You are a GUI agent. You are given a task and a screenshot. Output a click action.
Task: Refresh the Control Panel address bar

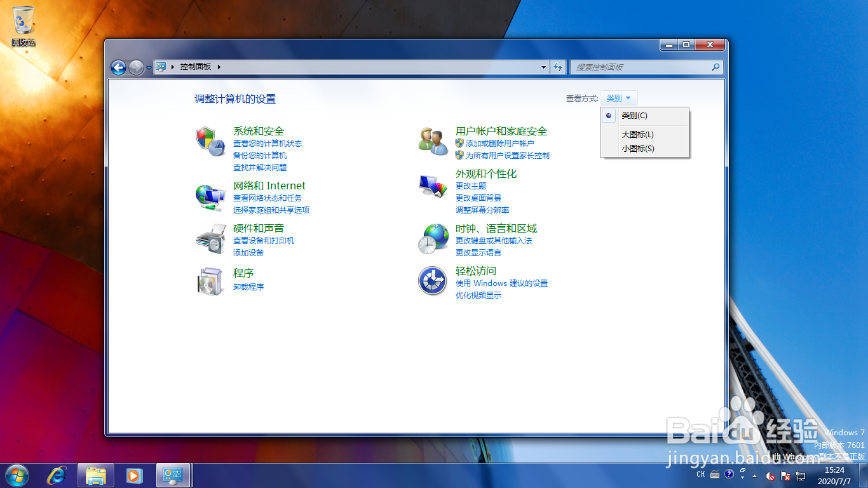558,67
